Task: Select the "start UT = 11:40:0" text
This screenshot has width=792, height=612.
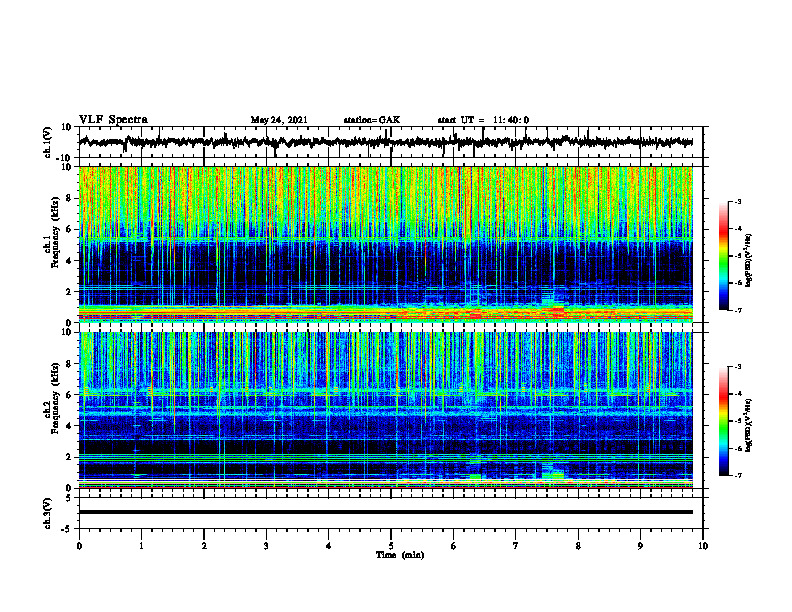Action: [483, 120]
